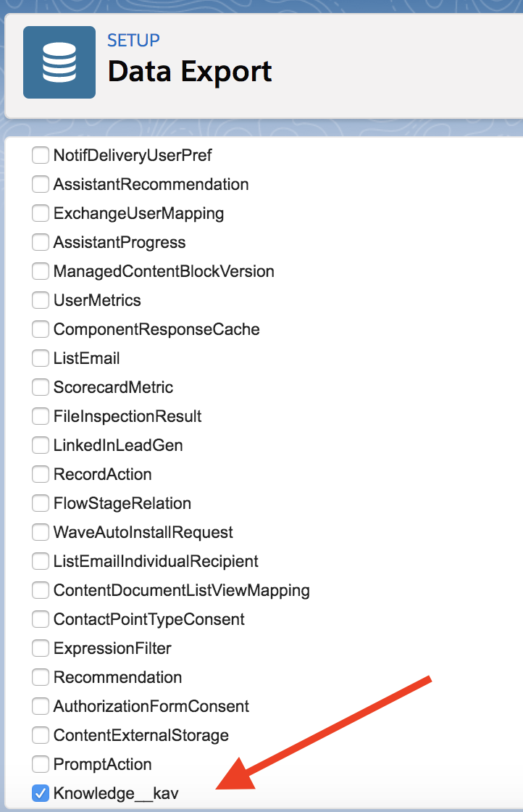Check ManagedContentBlockVersion for export

[x=41, y=271]
